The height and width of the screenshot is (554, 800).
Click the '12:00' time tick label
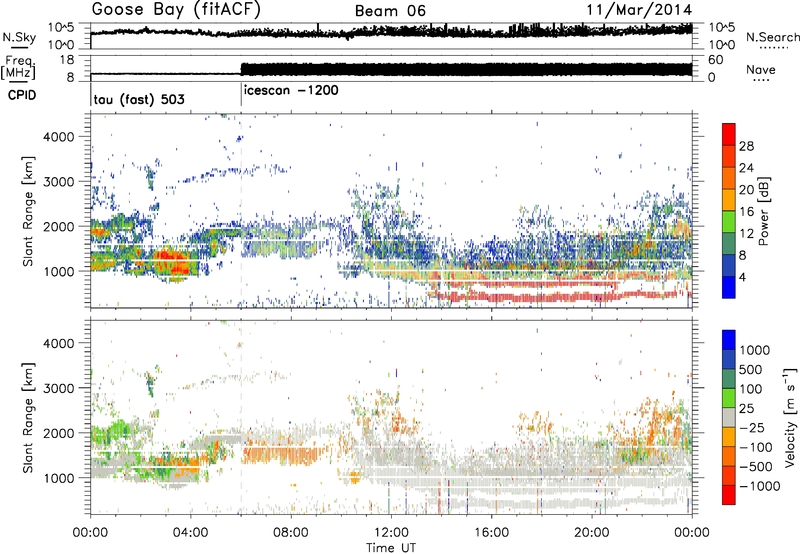click(391, 533)
